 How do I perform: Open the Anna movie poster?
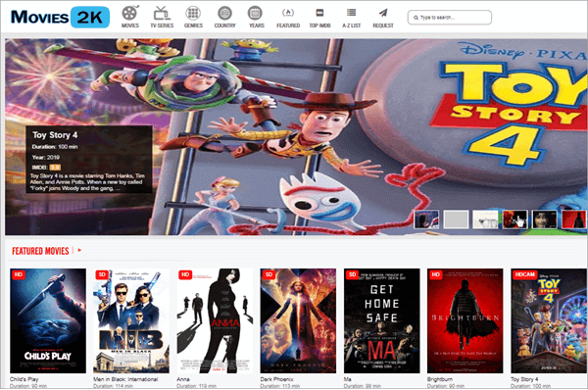(215, 320)
